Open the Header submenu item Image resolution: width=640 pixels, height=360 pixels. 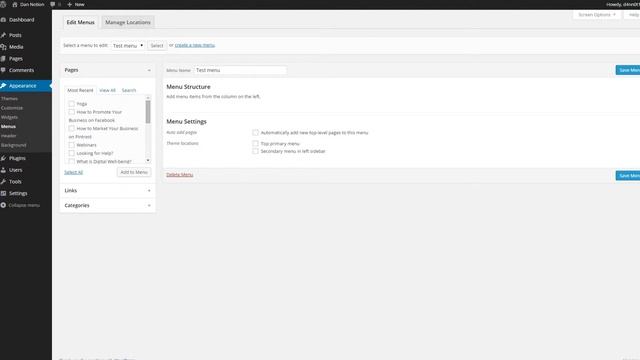coord(9,136)
